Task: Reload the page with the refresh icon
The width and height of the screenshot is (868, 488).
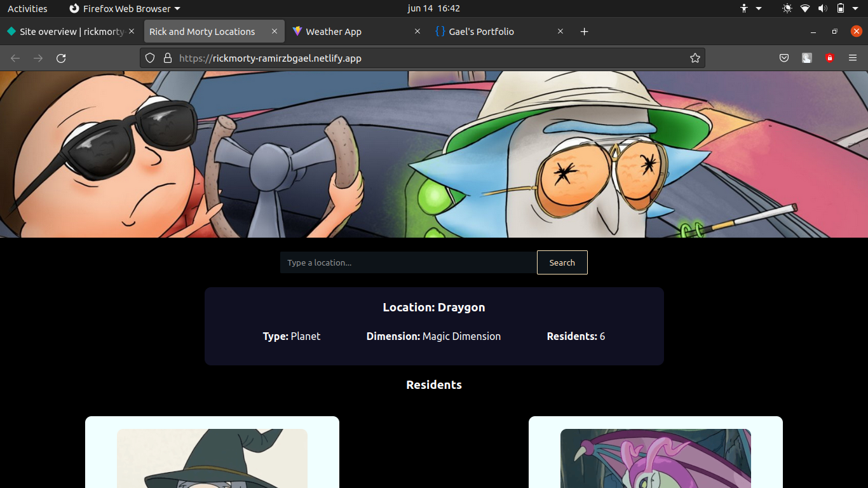Action: (x=61, y=58)
